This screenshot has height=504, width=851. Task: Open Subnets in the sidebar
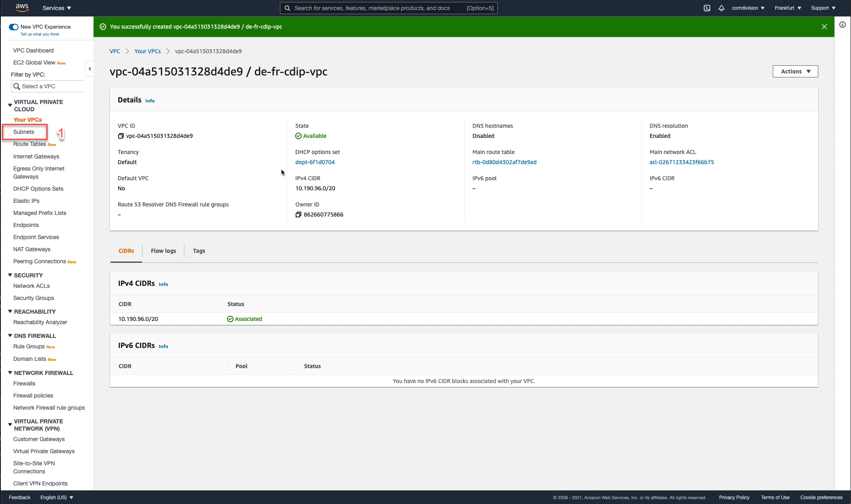(24, 132)
